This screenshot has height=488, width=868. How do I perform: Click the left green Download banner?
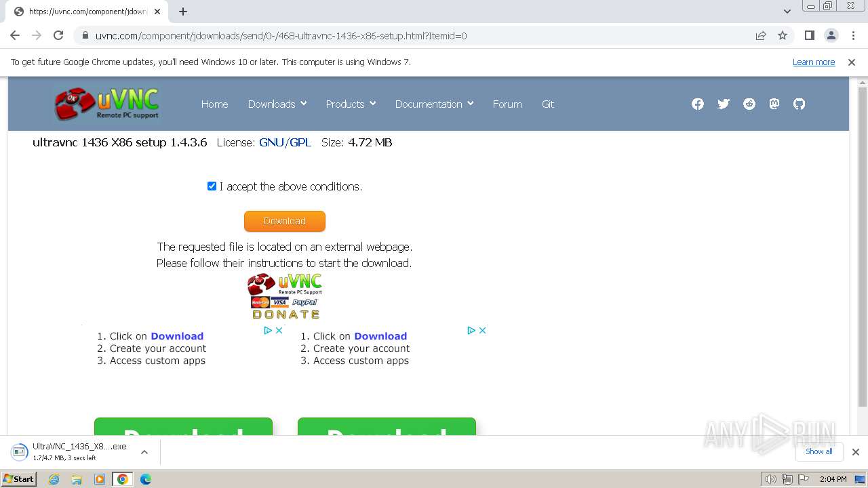coord(183,426)
